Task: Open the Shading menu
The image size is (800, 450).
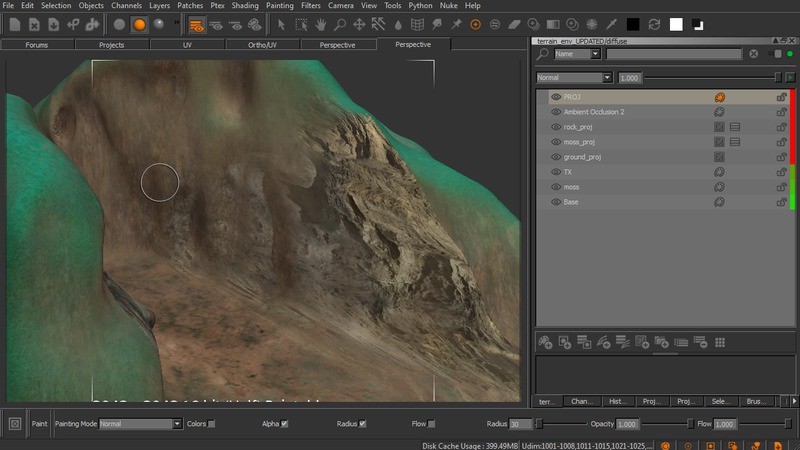Action: coord(245,6)
